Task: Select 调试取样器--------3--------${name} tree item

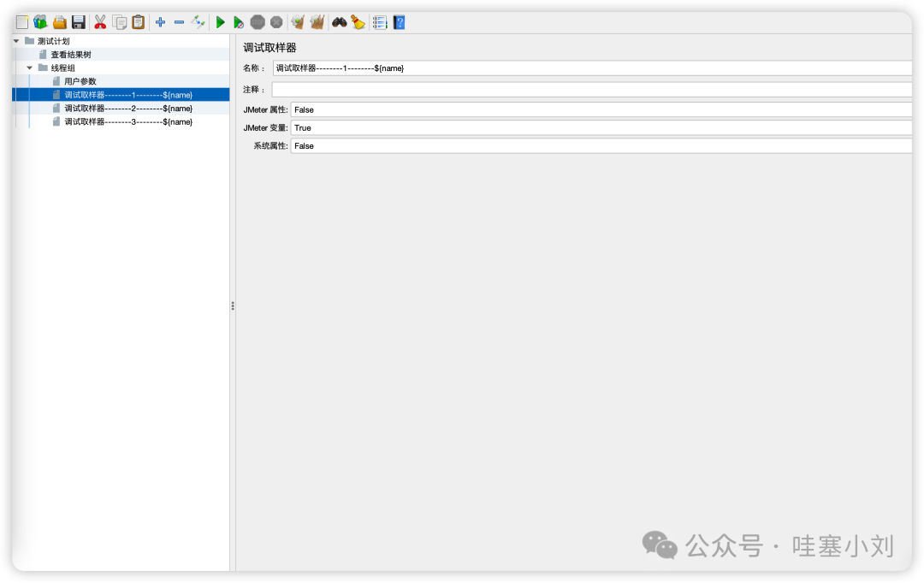Action: tap(128, 122)
